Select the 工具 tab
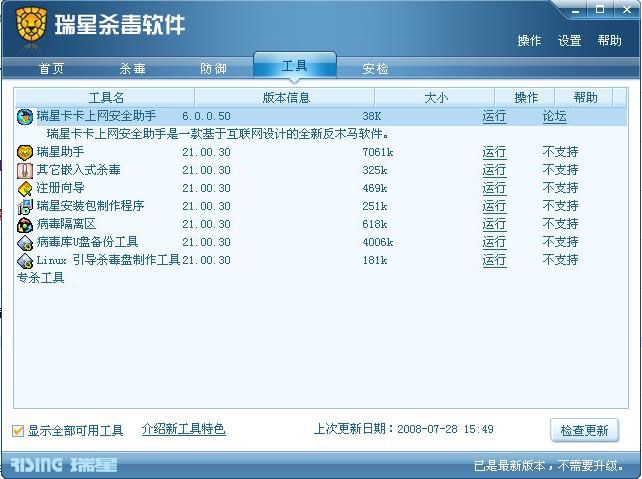Image resolution: width=642 pixels, height=479 pixels. 295,66
